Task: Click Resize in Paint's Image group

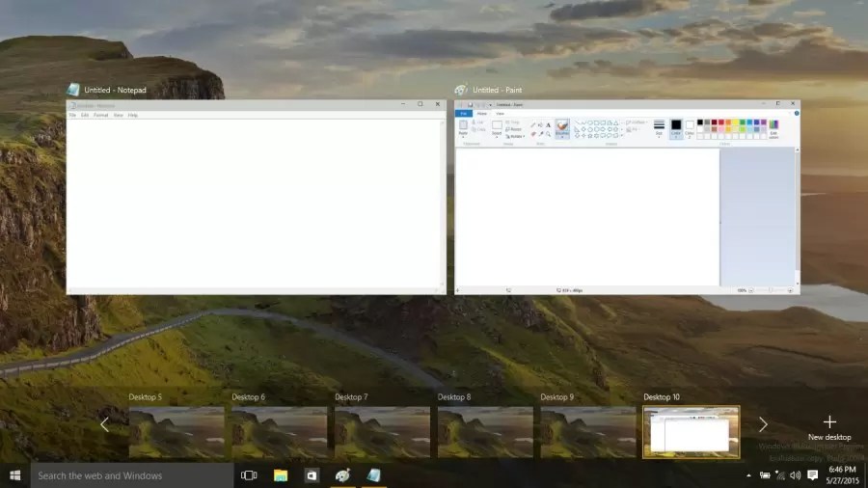Action: (513, 129)
